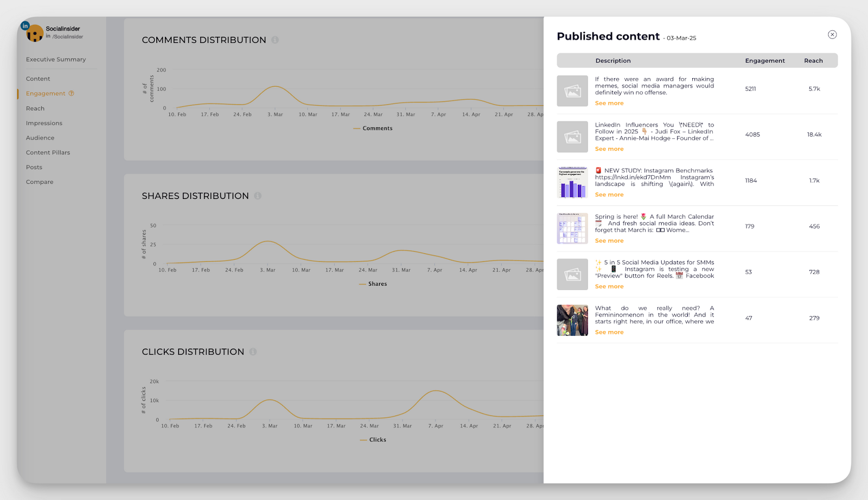Image resolution: width=868 pixels, height=500 pixels.
Task: Close the Published content panel
Action: point(833,34)
